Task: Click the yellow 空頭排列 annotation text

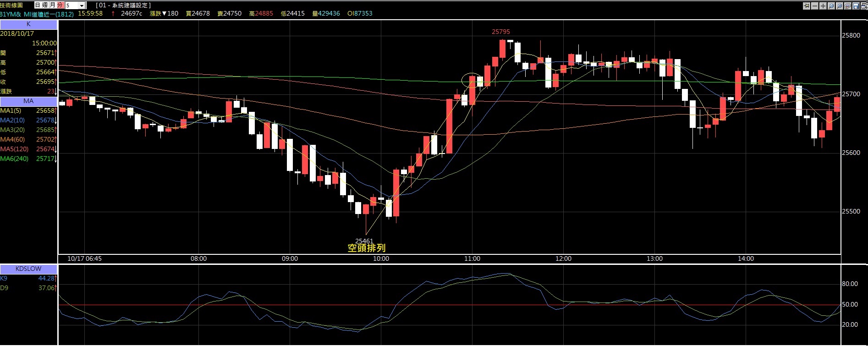Action: 366,248
